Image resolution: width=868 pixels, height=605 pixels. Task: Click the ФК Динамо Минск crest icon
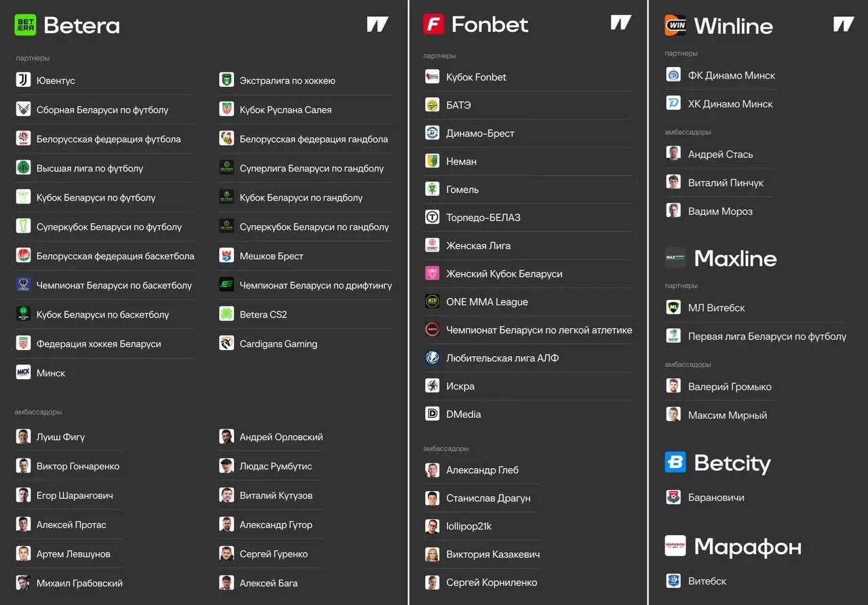[673, 75]
